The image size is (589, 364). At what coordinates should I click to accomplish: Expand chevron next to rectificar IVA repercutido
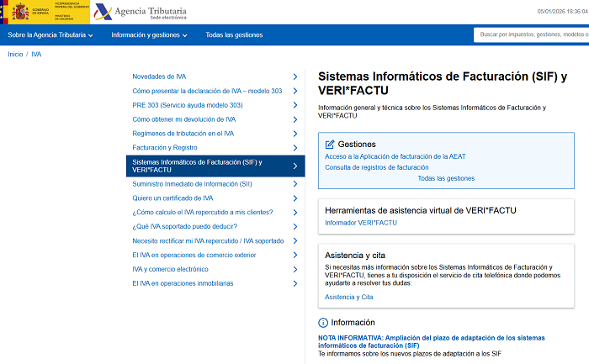click(x=295, y=241)
